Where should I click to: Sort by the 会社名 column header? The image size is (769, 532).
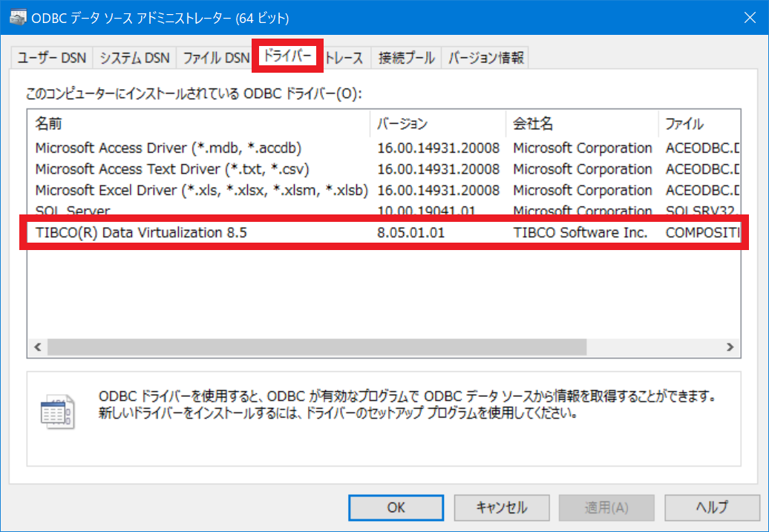582,124
